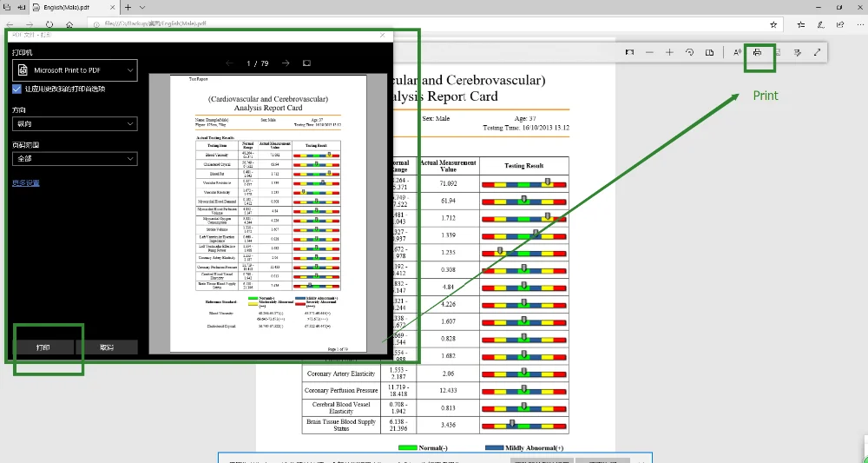The image size is (868, 463).
Task: Open the page layout icon in PDF toolbar
Action: (x=709, y=53)
